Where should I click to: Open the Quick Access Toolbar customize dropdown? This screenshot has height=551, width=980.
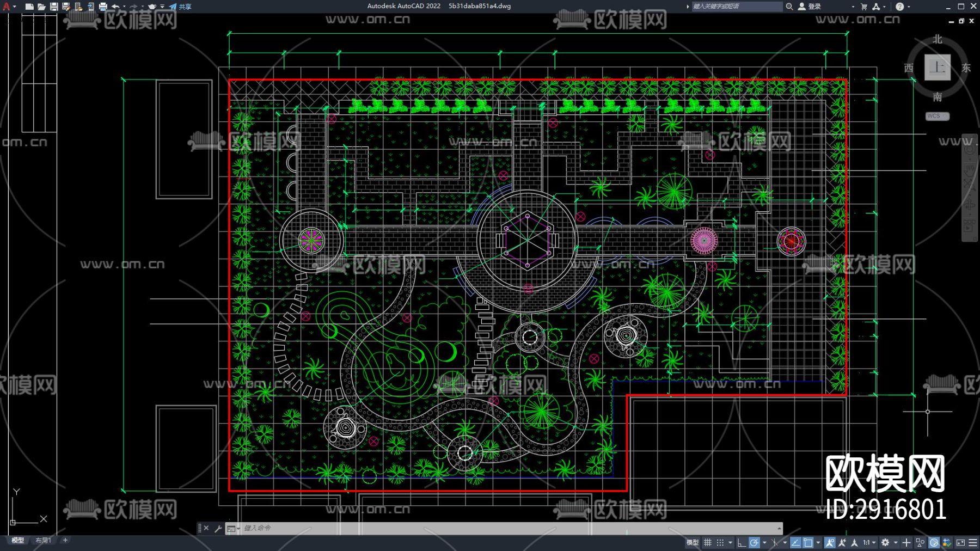tap(162, 7)
